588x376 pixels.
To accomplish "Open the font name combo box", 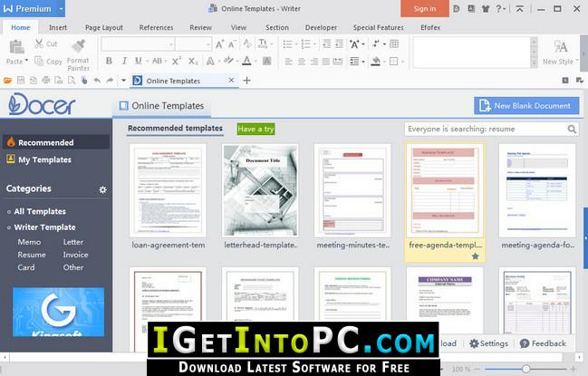I will [x=138, y=44].
